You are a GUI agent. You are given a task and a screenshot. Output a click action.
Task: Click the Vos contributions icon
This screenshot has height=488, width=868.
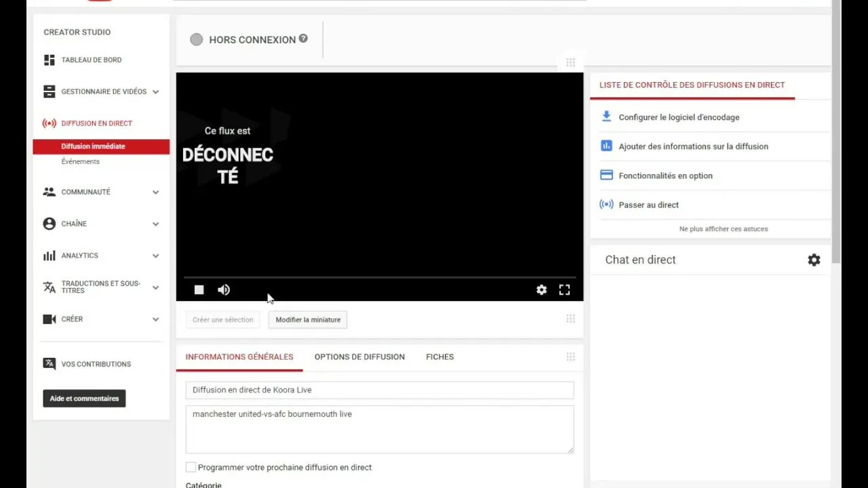pyautogui.click(x=50, y=364)
